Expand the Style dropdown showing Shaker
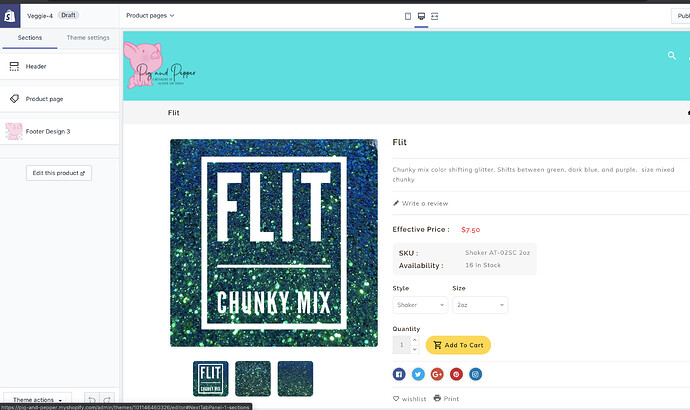This screenshot has height=410, width=690. (x=420, y=305)
